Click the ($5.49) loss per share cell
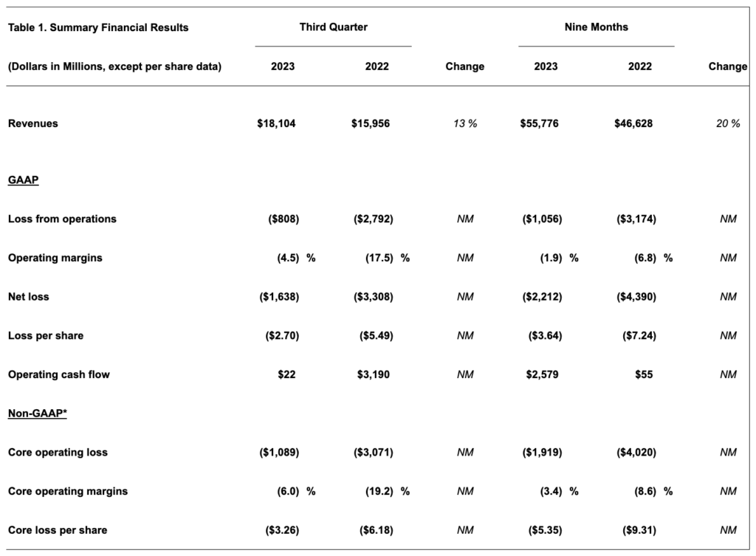This screenshot has height=556, width=756. (376, 336)
